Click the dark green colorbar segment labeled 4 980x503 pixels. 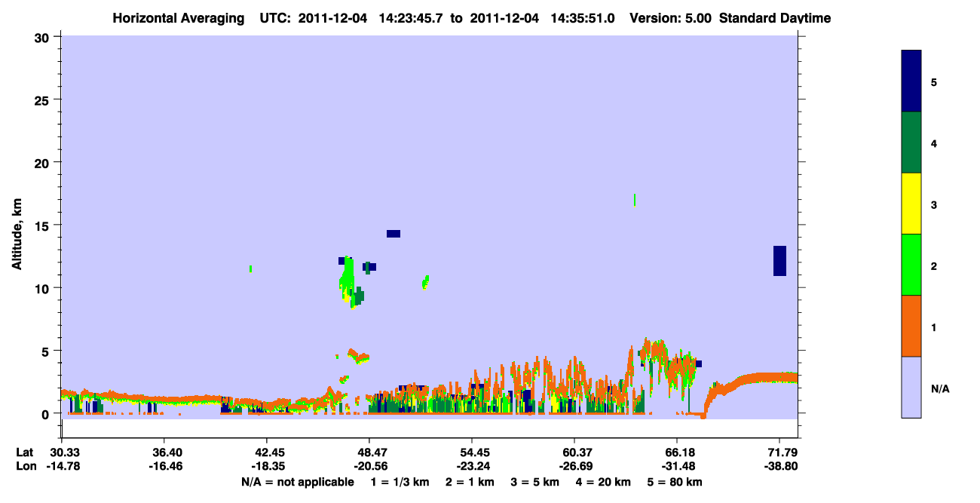[x=911, y=143]
